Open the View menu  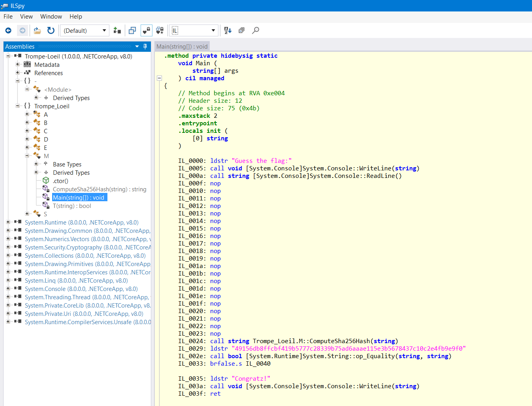pos(26,17)
